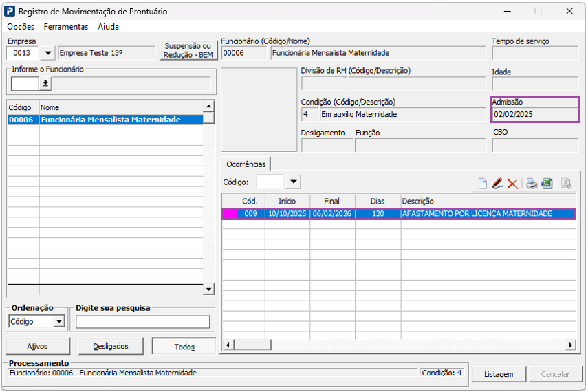Click the Empresa code field 0013
Viewport: 588px width, 392px height.
[22, 53]
